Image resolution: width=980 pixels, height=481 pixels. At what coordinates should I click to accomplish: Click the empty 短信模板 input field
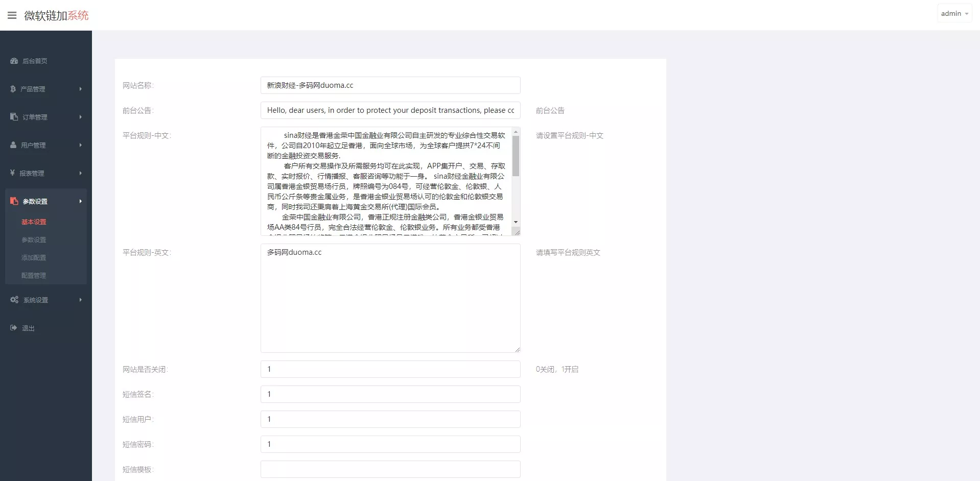tap(390, 469)
